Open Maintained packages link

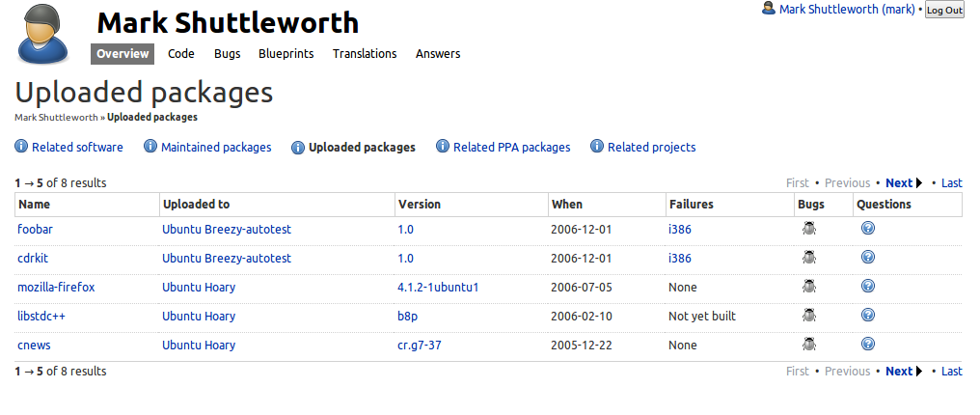point(216,148)
